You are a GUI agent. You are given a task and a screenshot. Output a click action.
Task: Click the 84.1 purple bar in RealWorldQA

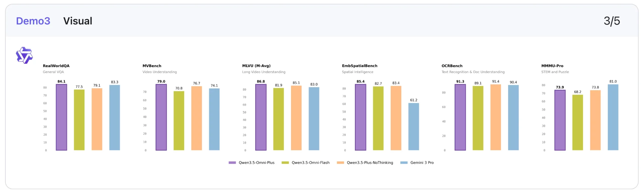[61, 117]
